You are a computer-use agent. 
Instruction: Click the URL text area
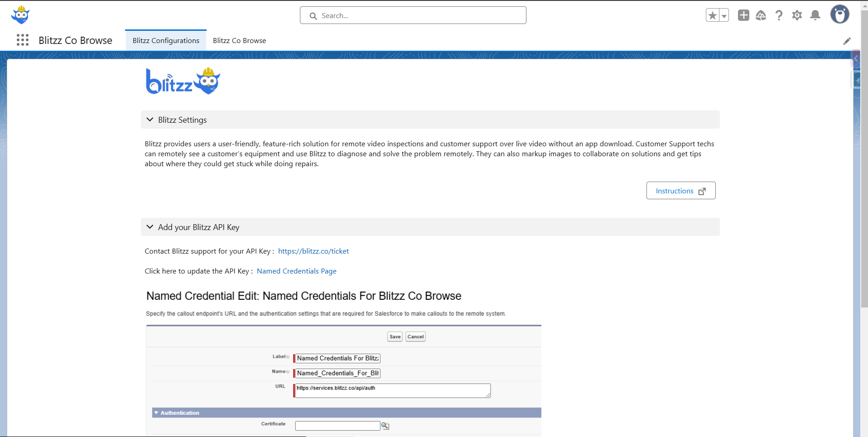tap(393, 391)
